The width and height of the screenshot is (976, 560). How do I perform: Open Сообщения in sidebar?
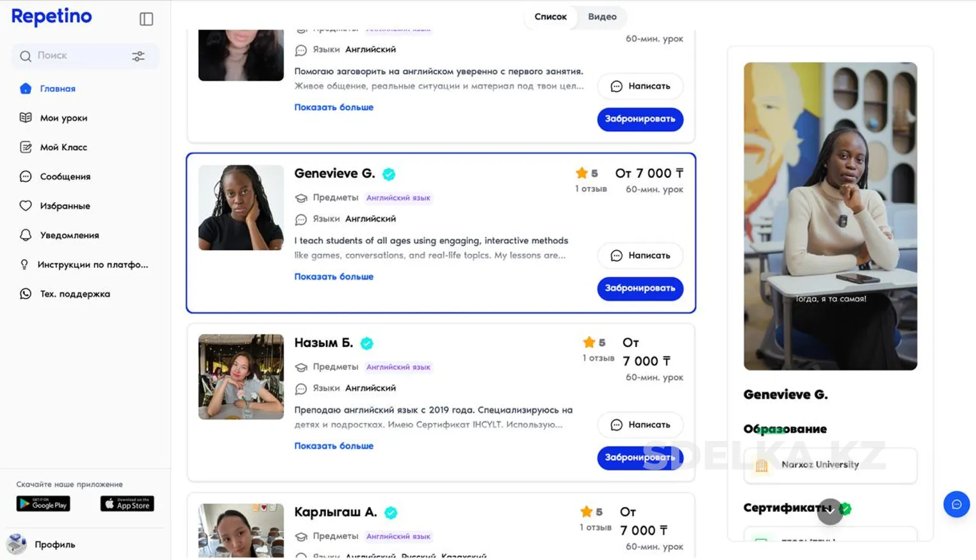coord(65,176)
